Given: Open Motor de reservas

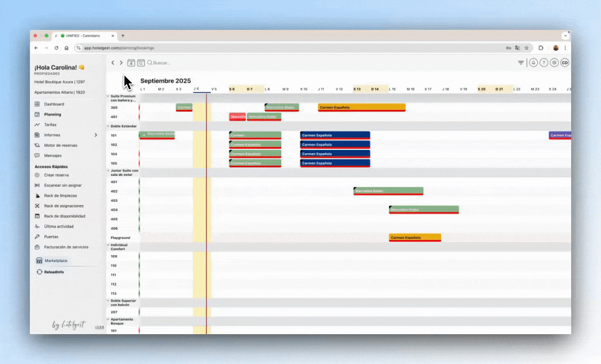Looking at the screenshot, I should pyautogui.click(x=61, y=145).
